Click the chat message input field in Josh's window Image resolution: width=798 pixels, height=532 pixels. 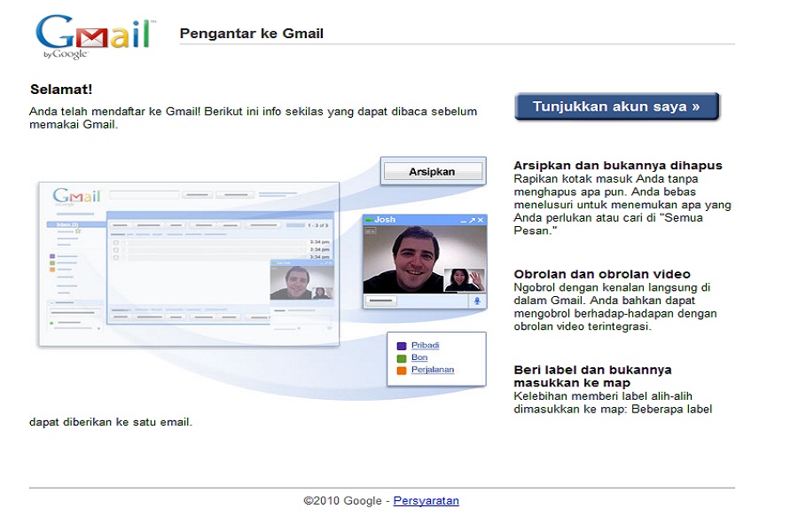pos(380,300)
